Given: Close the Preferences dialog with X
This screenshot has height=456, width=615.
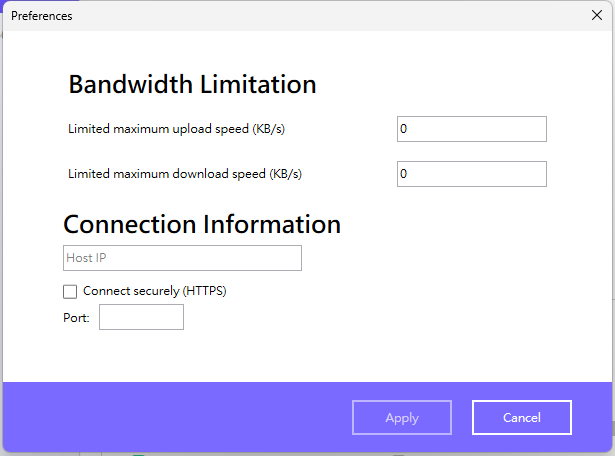Looking at the screenshot, I should click(597, 16).
